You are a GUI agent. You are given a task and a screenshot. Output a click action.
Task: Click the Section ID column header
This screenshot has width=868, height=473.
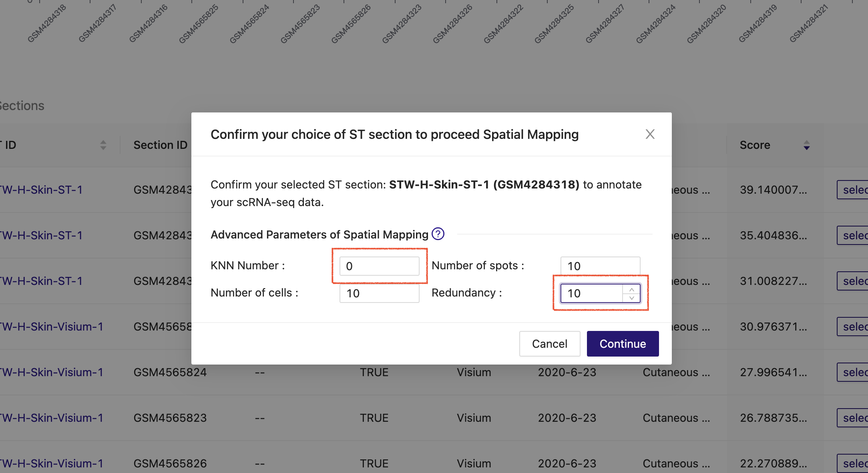pyautogui.click(x=161, y=145)
